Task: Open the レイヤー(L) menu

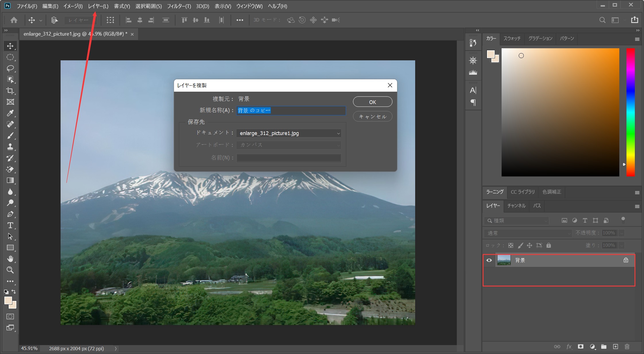Action: pos(98,6)
